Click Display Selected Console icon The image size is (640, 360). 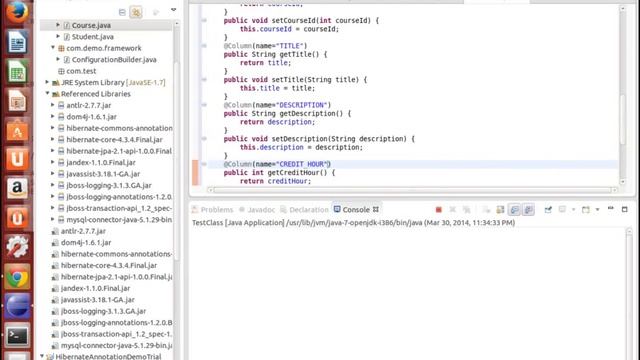pyautogui.click(x=562, y=209)
